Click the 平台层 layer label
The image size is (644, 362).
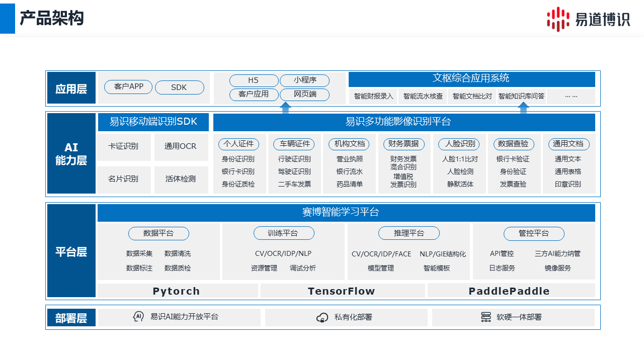tap(71, 252)
